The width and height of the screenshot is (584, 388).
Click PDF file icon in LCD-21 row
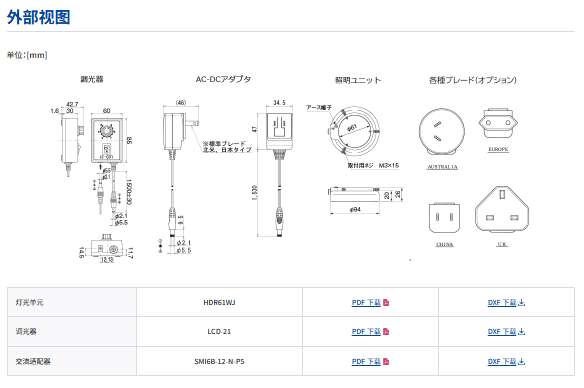(386, 331)
